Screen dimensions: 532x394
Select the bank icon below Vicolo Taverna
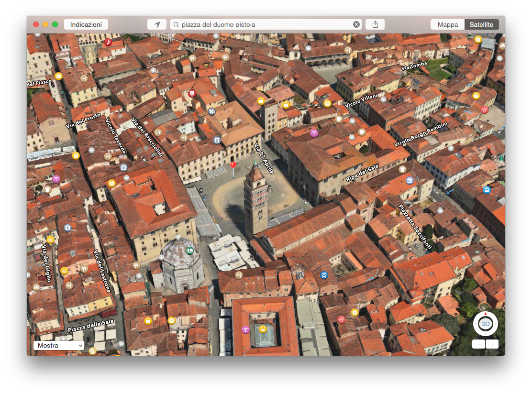(x=123, y=167)
